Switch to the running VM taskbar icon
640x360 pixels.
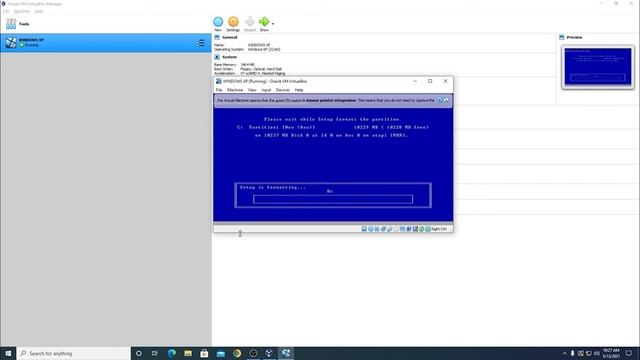click(x=286, y=353)
